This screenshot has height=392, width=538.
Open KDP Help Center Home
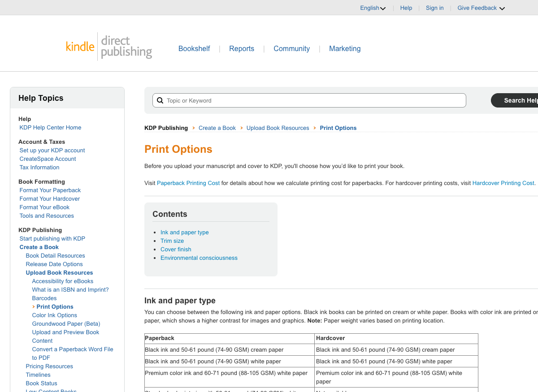coord(50,127)
